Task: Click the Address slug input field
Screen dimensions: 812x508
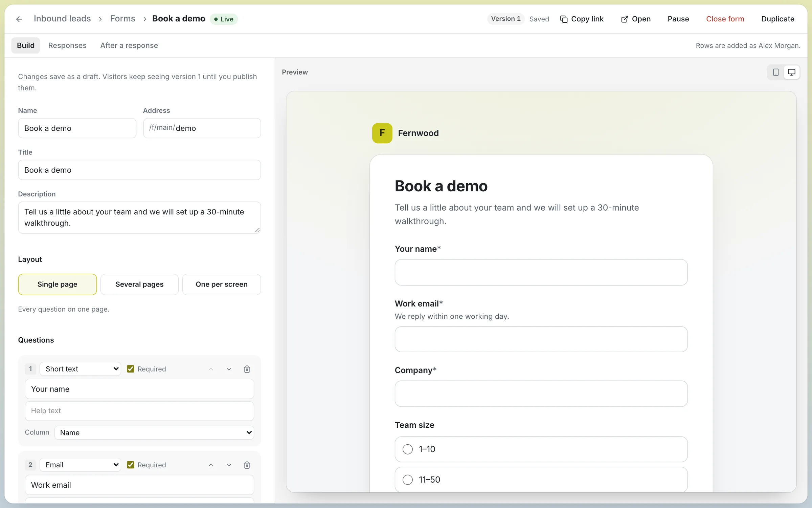Action: pos(202,128)
